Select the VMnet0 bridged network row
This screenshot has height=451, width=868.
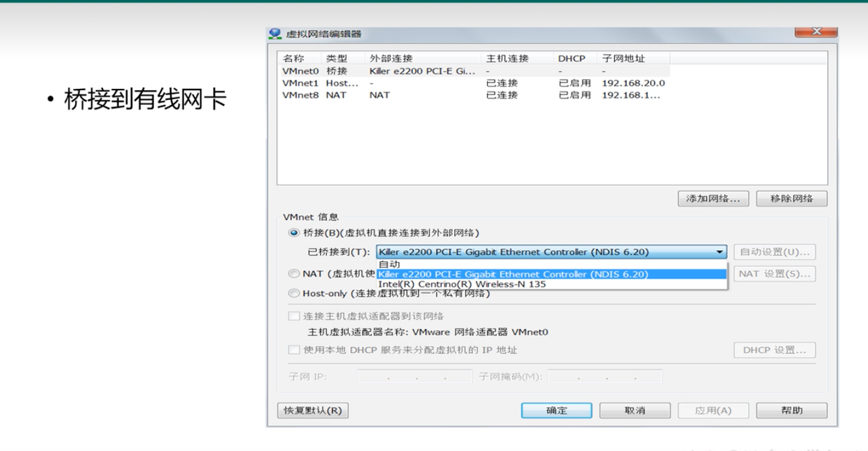click(473, 71)
